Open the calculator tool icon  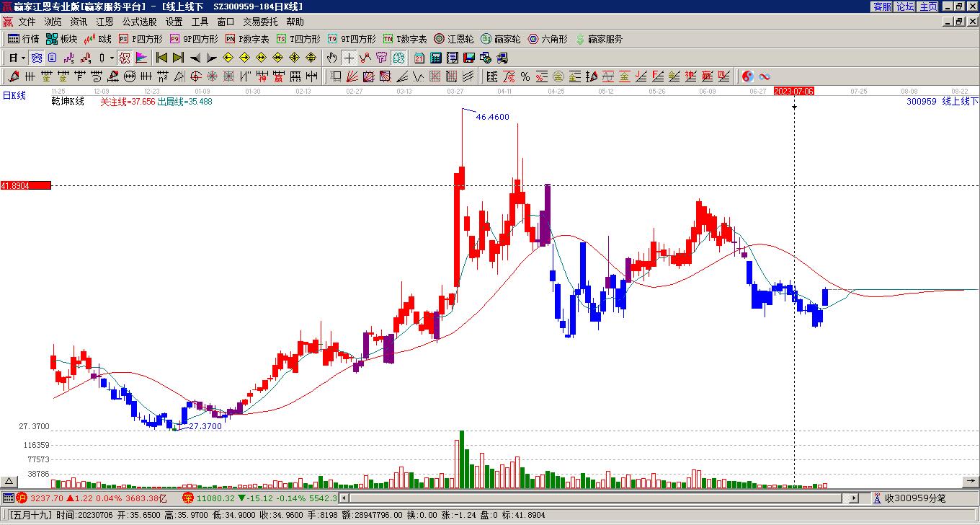point(436,58)
